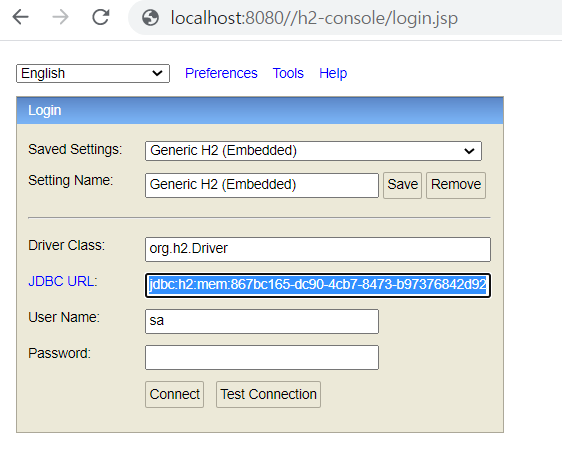Open the Tools link
The image size is (562, 449).
pyautogui.click(x=288, y=73)
